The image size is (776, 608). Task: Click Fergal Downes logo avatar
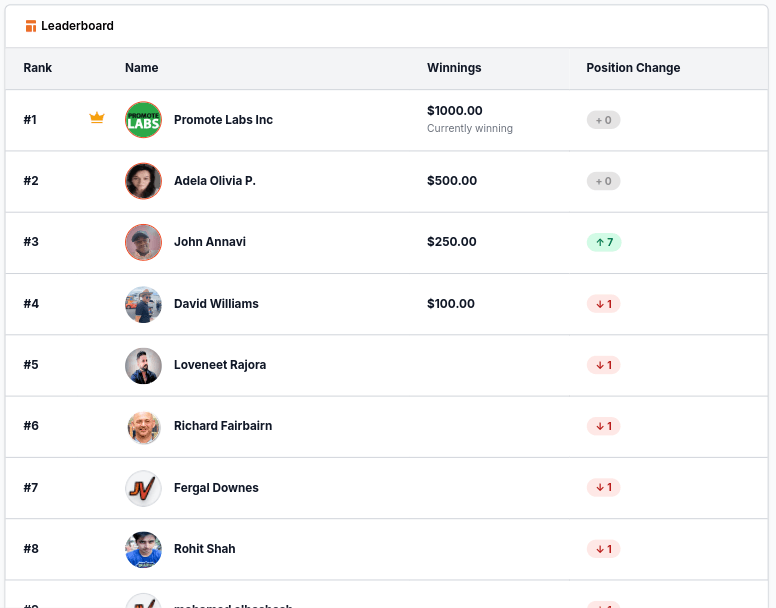(143, 488)
